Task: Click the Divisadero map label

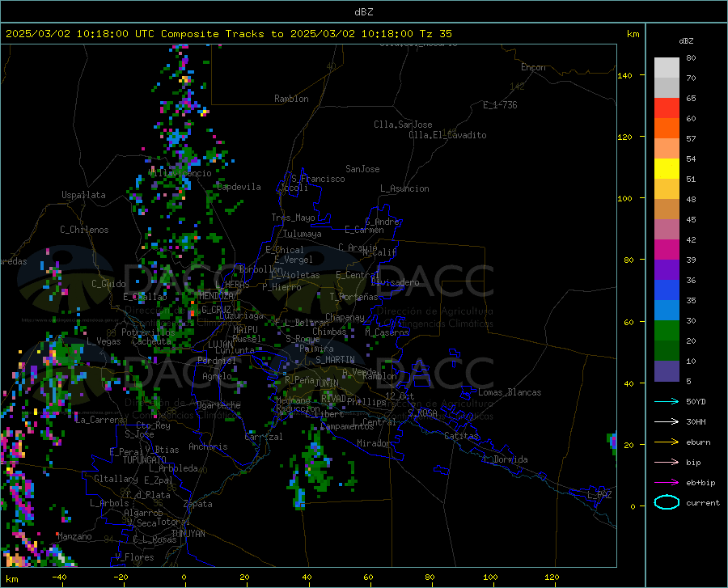Action: (395, 282)
